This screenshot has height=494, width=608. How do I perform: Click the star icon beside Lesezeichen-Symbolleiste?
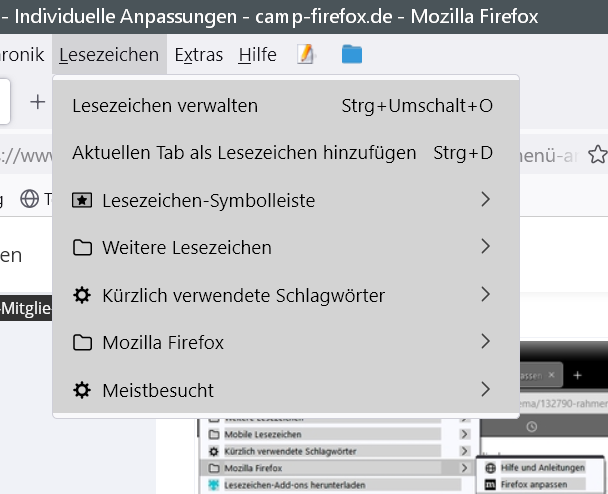(83, 201)
